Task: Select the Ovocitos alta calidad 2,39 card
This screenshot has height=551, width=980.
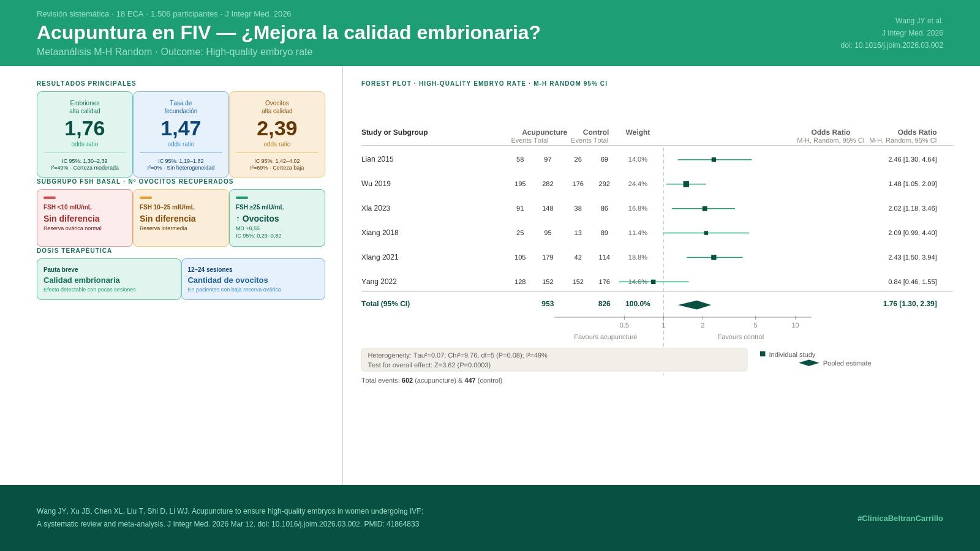Action: pos(277,134)
